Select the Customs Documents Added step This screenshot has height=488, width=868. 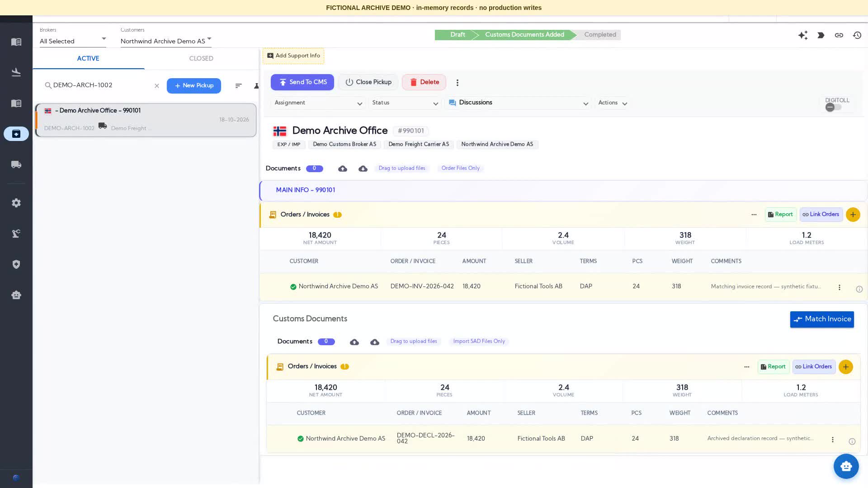(x=524, y=35)
